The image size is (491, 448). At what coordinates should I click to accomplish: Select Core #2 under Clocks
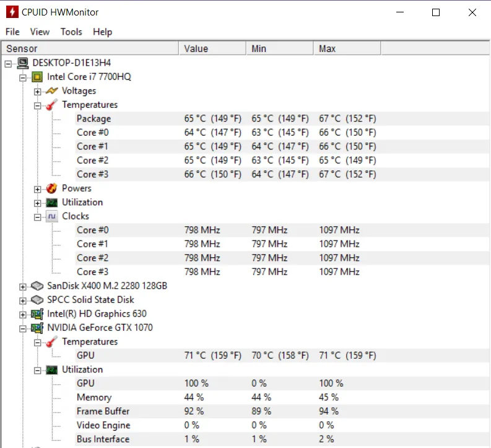tap(282, 258)
